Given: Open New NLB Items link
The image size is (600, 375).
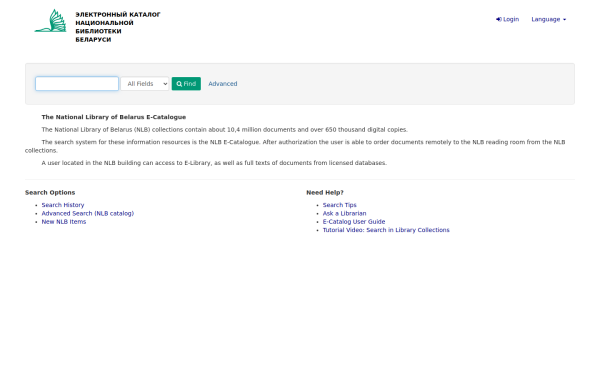Looking at the screenshot, I should [x=64, y=222].
